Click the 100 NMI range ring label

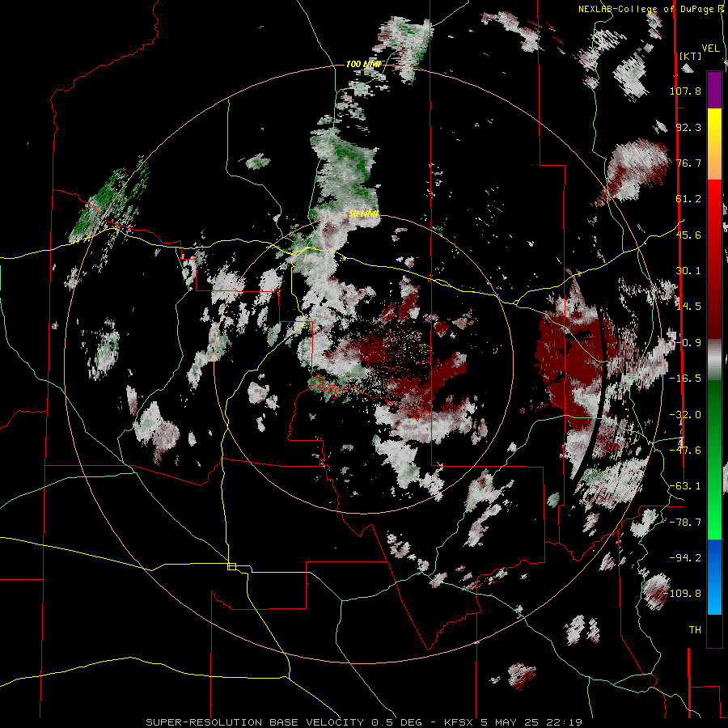coord(362,64)
